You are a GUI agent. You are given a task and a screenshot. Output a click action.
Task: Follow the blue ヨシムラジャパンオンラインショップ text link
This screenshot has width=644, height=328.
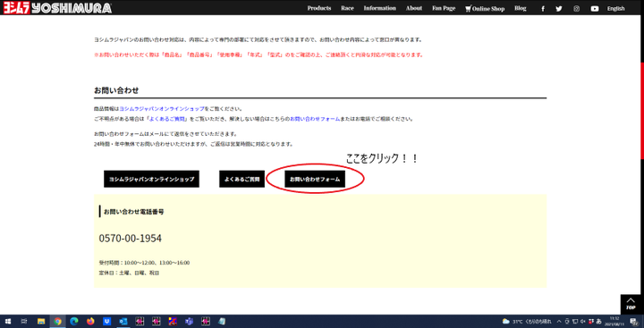coord(161,109)
